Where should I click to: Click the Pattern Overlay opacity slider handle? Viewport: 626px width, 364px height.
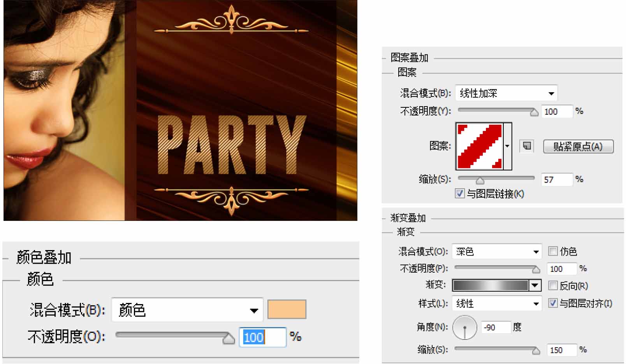pyautogui.click(x=534, y=112)
